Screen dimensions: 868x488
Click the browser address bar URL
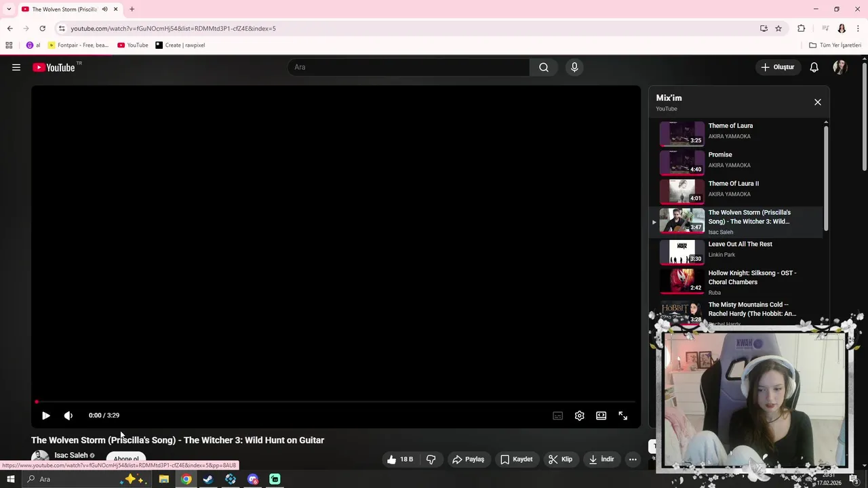(173, 28)
